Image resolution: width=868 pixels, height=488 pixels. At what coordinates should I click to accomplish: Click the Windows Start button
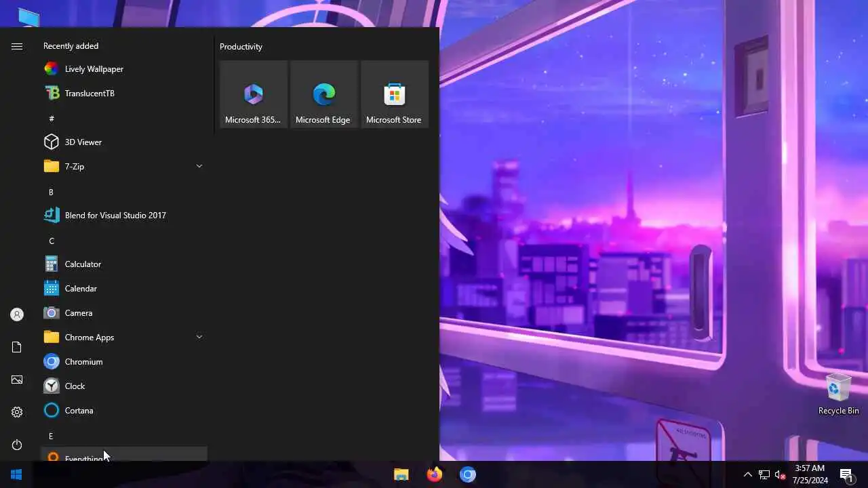click(16, 474)
